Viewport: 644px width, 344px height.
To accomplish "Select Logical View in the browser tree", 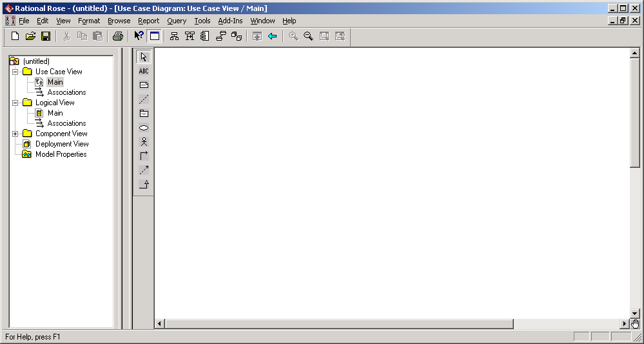I will [55, 103].
